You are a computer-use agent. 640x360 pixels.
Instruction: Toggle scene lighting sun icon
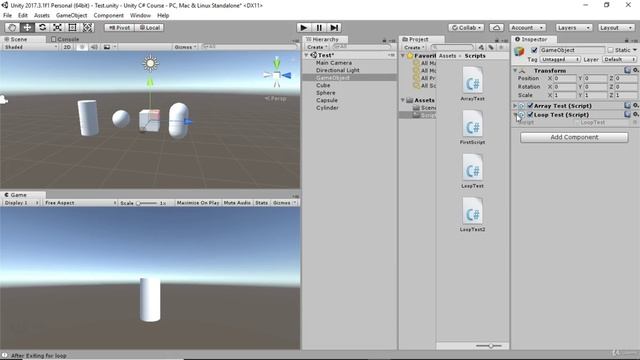coord(82,47)
